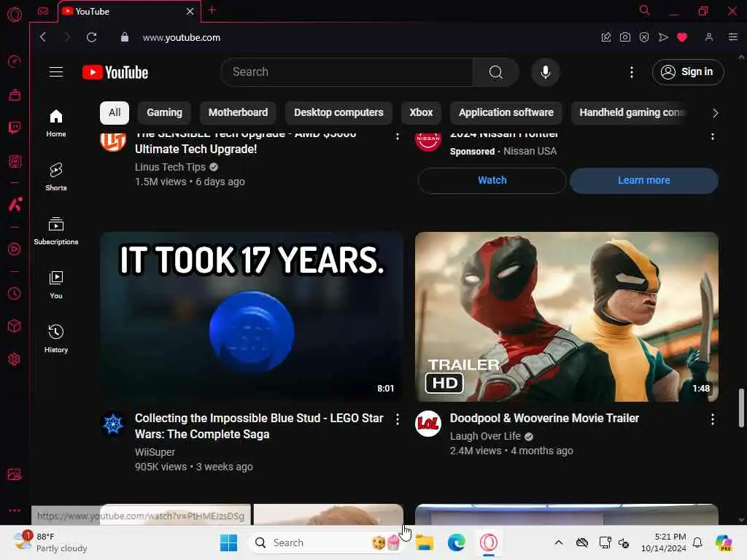Open Laugh Over Life channel name

click(485, 436)
